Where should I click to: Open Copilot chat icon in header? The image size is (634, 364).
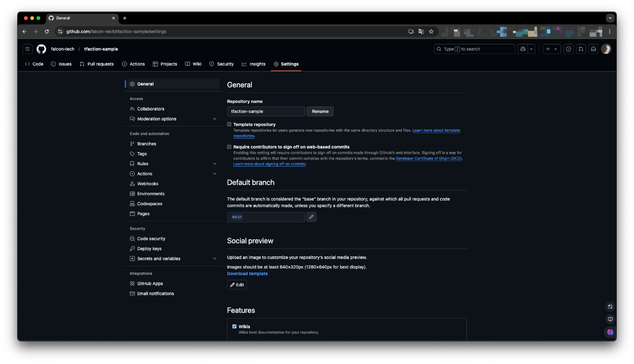click(523, 49)
